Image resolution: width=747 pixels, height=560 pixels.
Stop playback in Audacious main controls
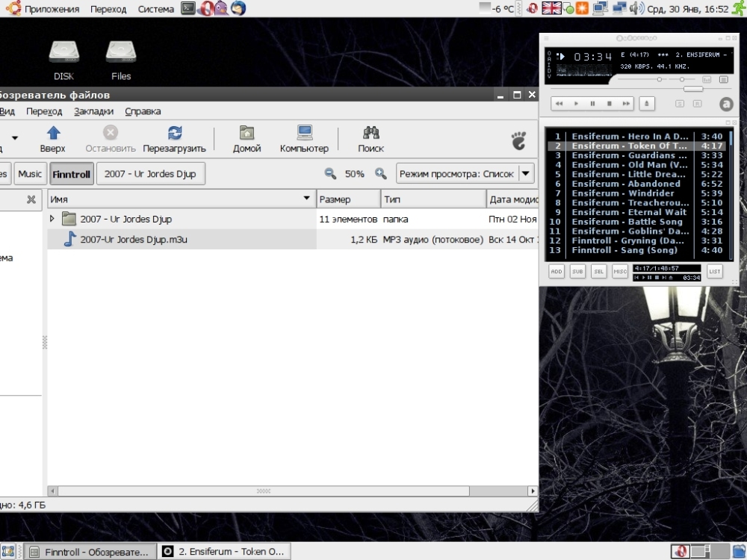(609, 103)
